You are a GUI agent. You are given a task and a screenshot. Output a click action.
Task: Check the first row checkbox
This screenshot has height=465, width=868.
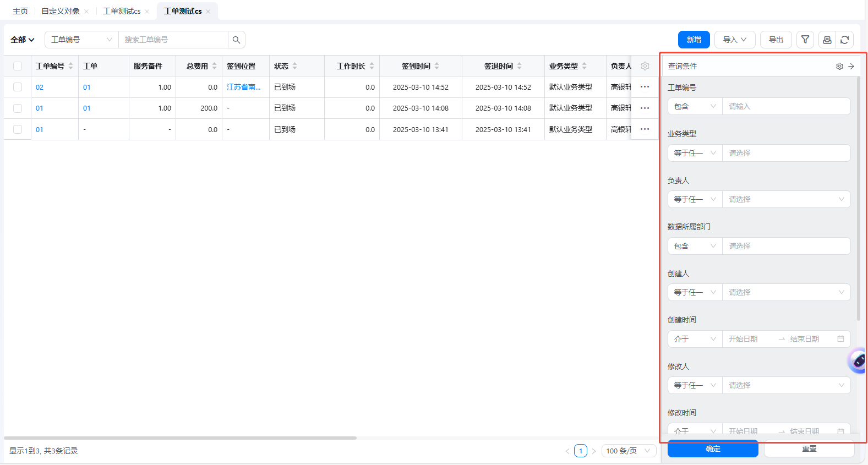click(x=18, y=87)
